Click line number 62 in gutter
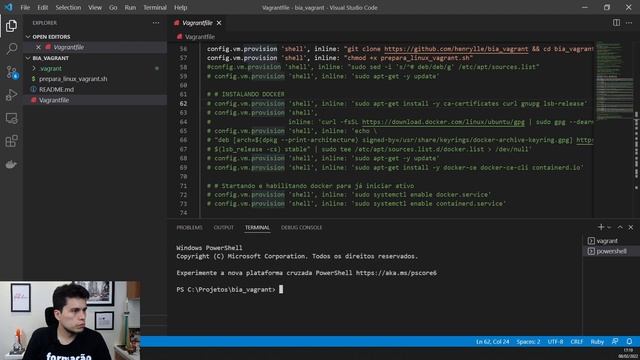The image size is (640, 360). tap(183, 104)
